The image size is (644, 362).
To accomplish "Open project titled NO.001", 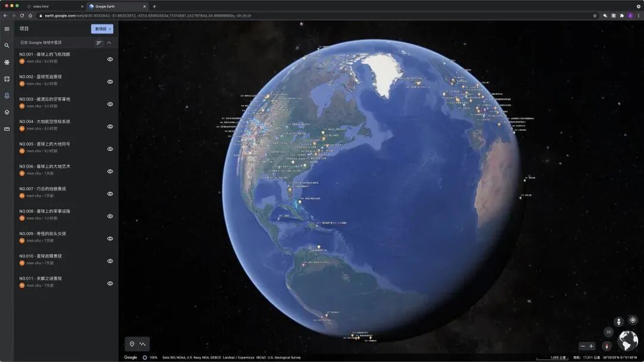I will pyautogui.click(x=45, y=54).
